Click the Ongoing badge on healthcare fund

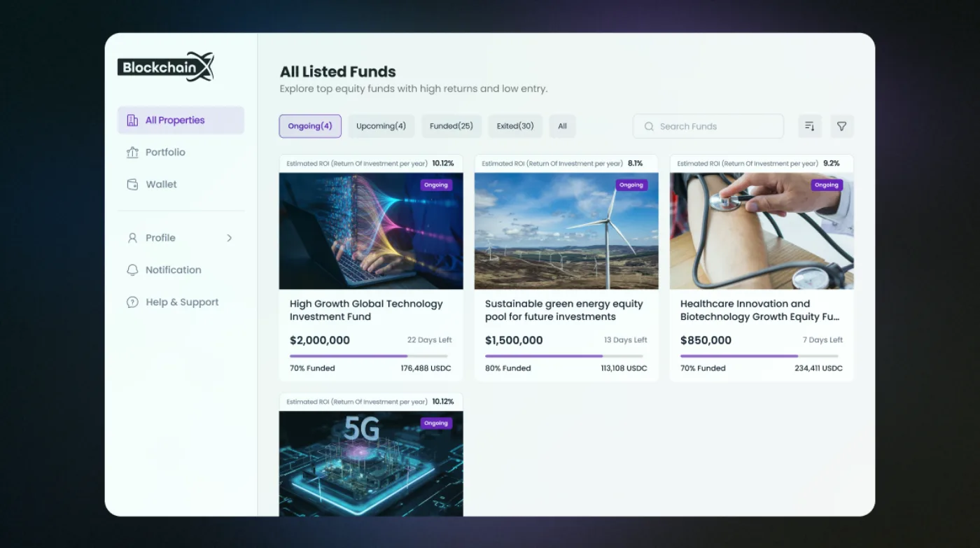827,185
